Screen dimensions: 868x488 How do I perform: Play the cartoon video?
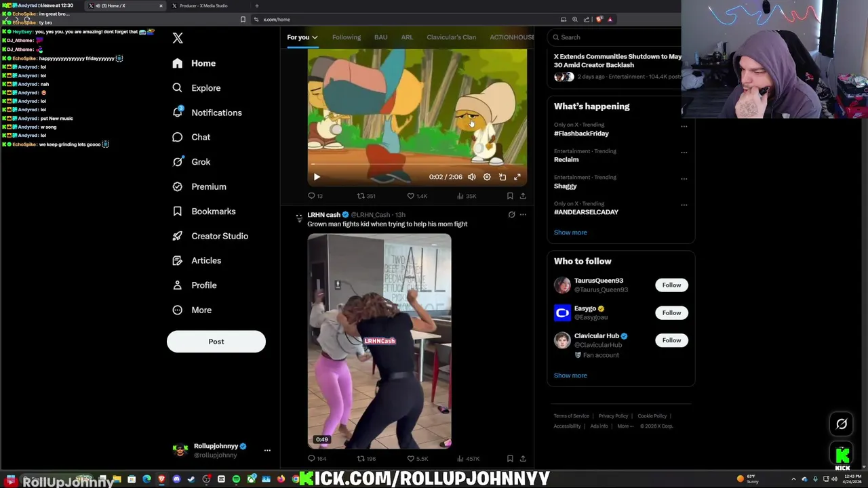click(x=317, y=177)
